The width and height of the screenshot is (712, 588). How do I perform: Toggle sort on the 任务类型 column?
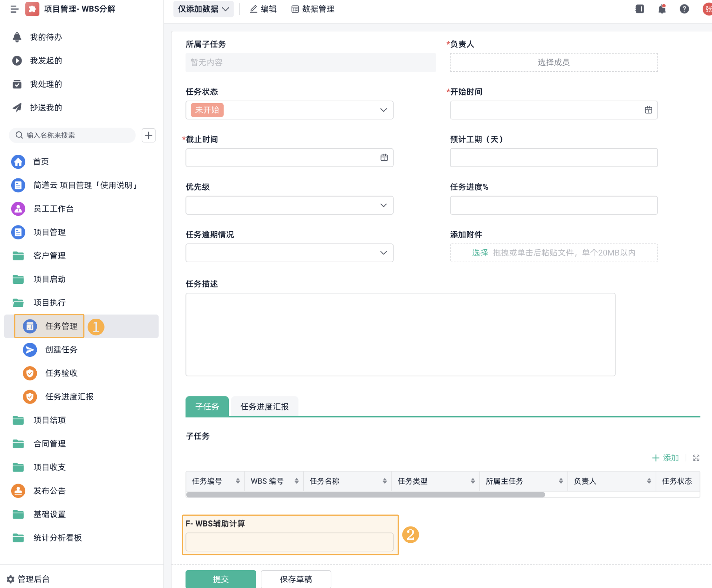click(472, 481)
